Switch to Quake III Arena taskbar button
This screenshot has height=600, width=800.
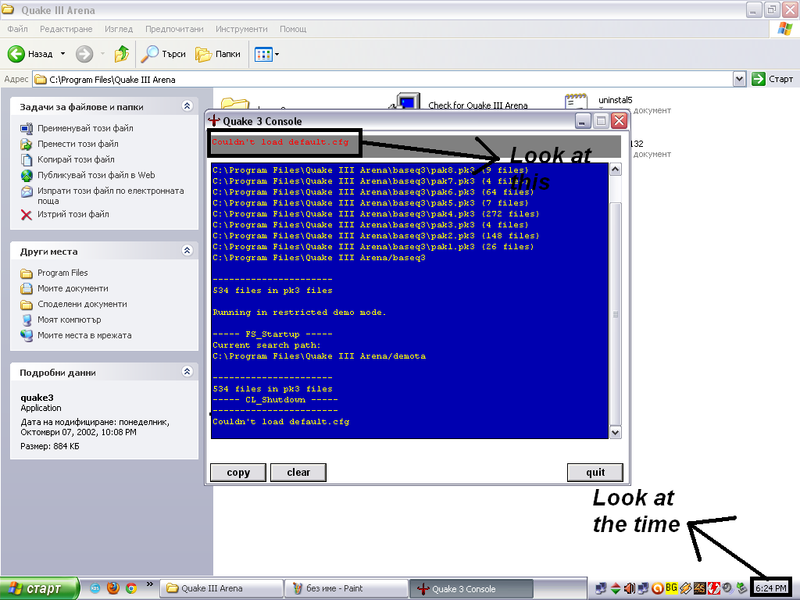pos(221,589)
